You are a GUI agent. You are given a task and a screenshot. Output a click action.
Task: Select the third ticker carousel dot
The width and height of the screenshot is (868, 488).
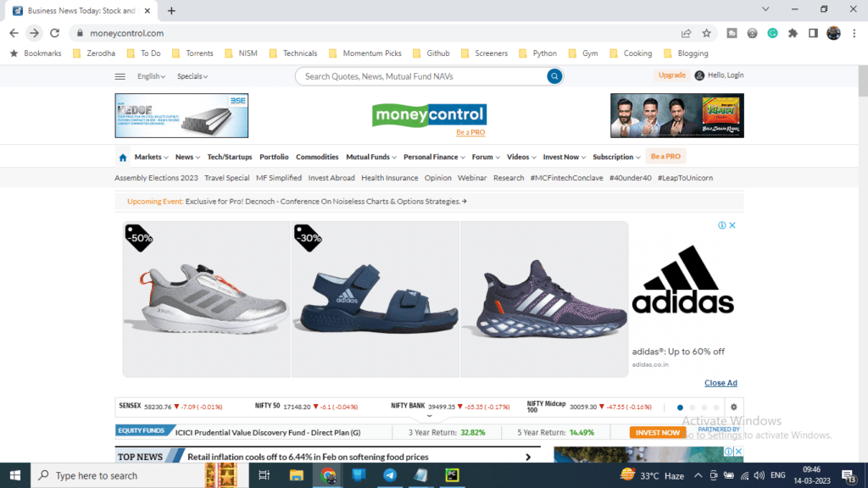704,408
